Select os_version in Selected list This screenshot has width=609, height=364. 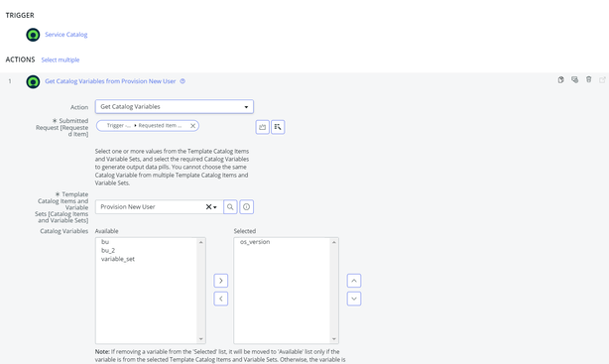[255, 242]
